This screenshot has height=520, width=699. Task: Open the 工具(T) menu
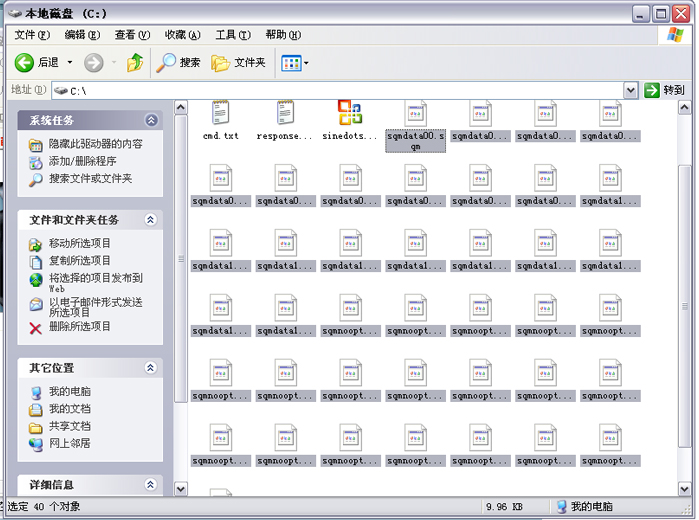[x=233, y=35]
